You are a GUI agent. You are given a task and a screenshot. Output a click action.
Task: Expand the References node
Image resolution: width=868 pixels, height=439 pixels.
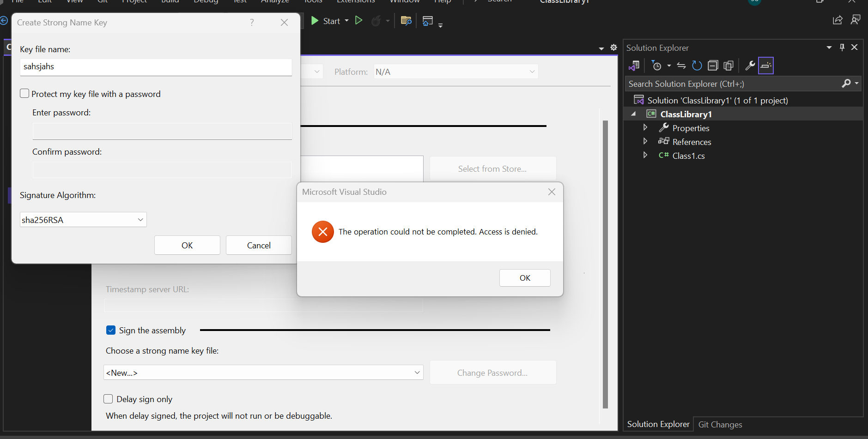coord(645,141)
